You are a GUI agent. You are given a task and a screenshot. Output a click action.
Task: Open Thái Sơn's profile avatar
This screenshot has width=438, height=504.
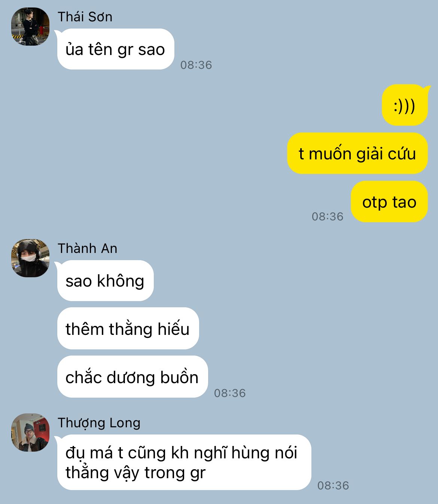30,26
